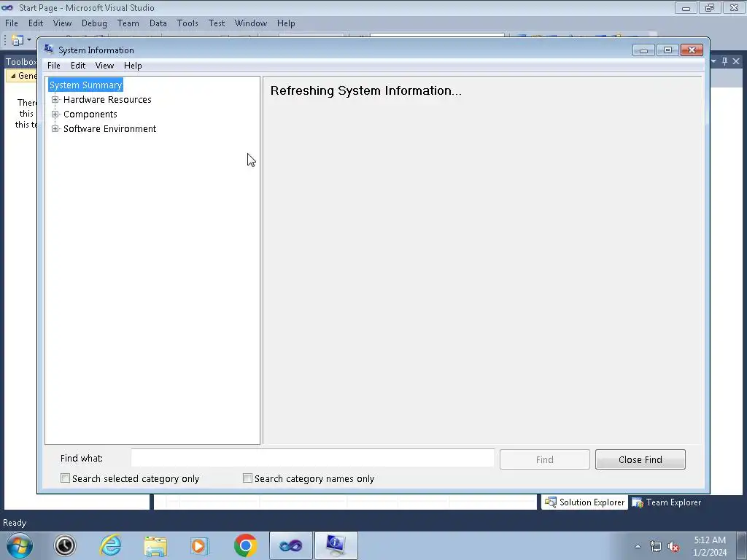The width and height of the screenshot is (747, 560).
Task: Click the network tray icon
Action: tap(656, 547)
